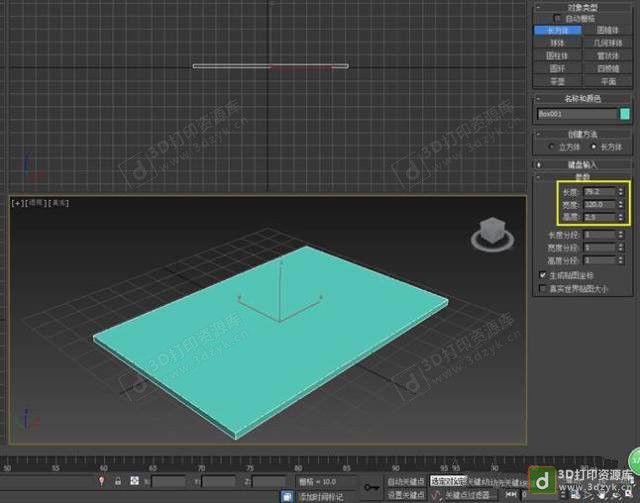
Task: Expand the 键盘输入 rollout
Action: click(585, 164)
